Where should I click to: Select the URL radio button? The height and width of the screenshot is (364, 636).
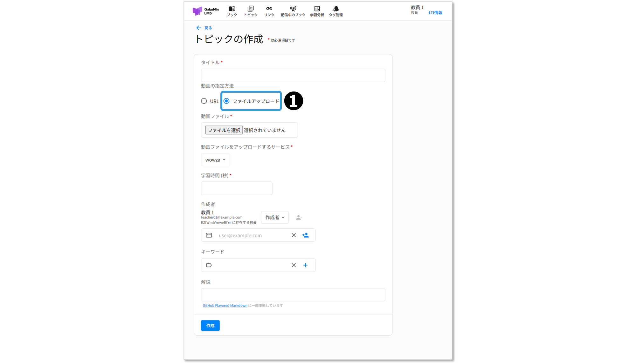coord(204,101)
